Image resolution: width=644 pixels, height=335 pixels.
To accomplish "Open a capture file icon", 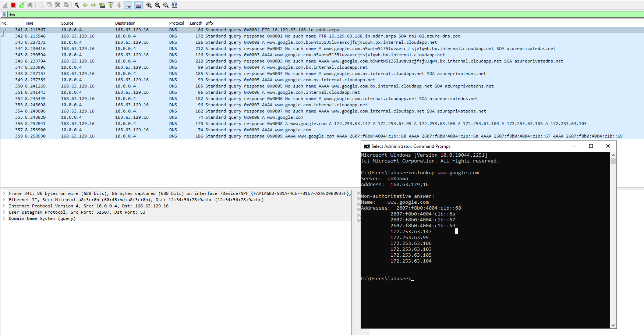I will click(x=41, y=5).
